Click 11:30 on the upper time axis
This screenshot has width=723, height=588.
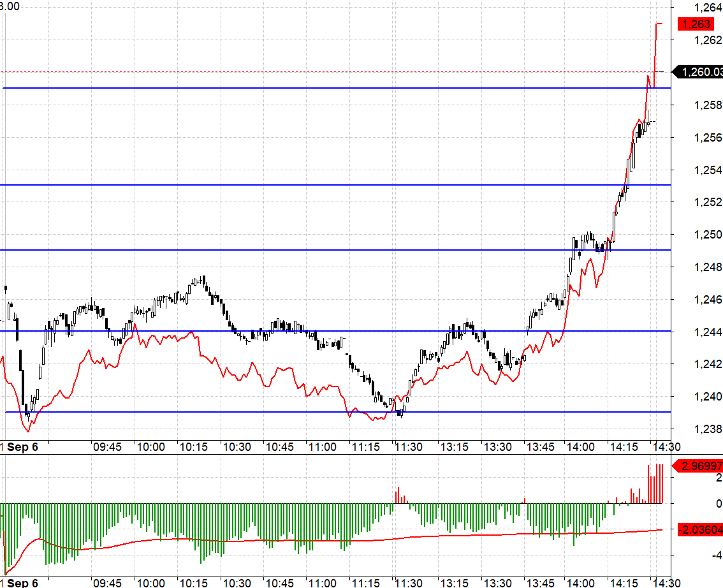[x=407, y=447]
